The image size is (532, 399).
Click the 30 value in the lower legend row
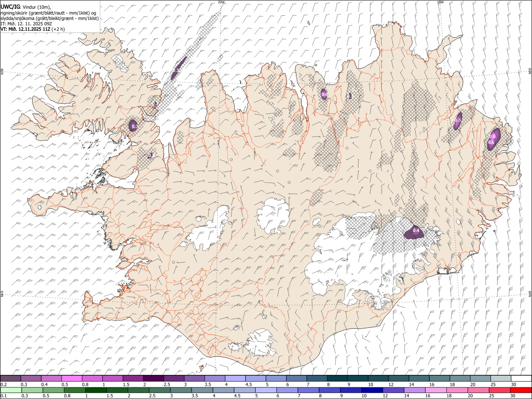tap(514, 396)
